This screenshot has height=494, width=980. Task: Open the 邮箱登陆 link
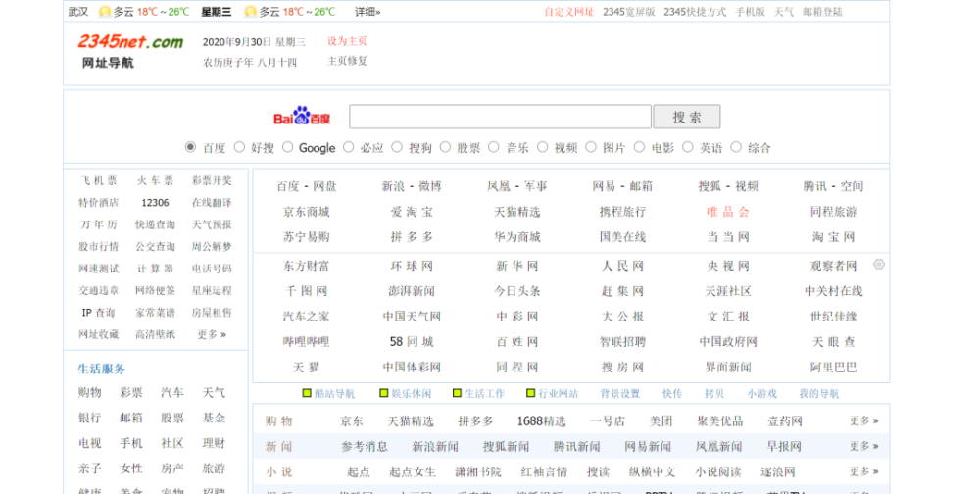click(x=822, y=12)
